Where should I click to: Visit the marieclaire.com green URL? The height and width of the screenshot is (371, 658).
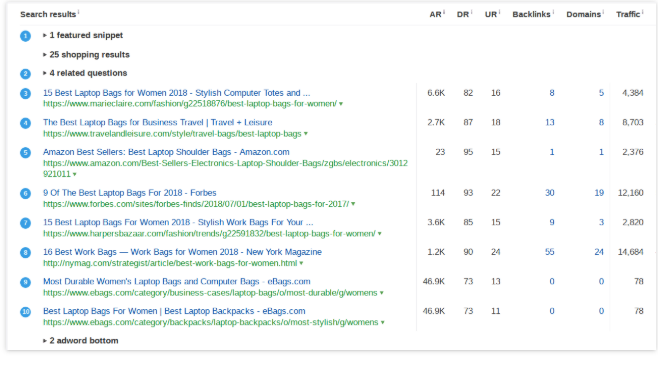(190, 104)
